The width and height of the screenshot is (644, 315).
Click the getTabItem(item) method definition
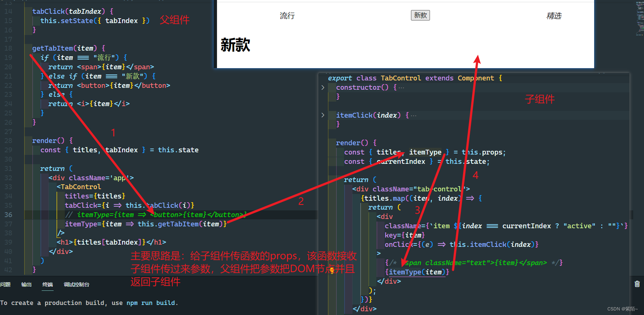[x=69, y=48]
